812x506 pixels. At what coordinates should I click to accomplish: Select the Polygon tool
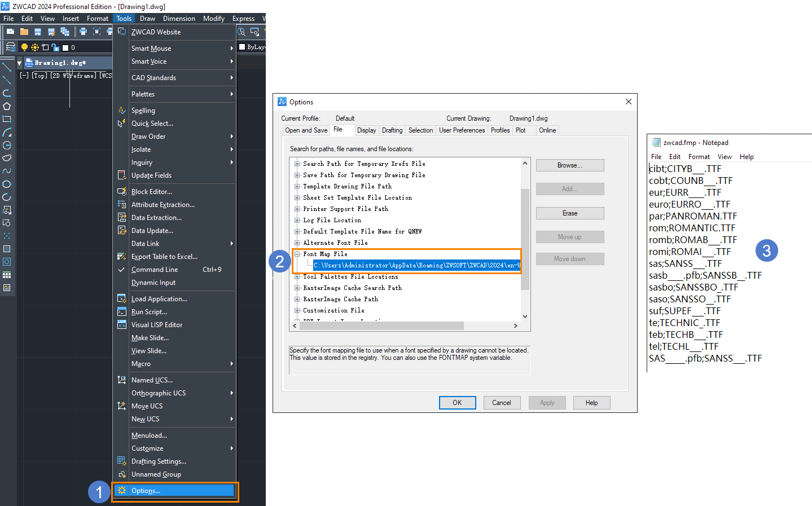pos(7,106)
